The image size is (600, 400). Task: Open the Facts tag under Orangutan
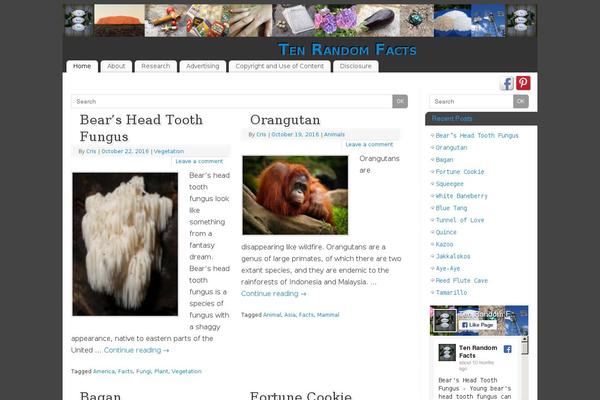pyautogui.click(x=306, y=315)
